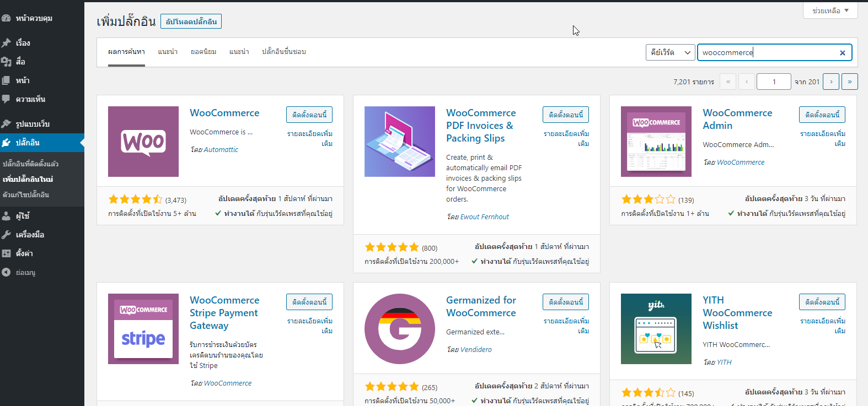View more details for WooCommerce plugin
Screen dimensions: 868x406
(310, 138)
